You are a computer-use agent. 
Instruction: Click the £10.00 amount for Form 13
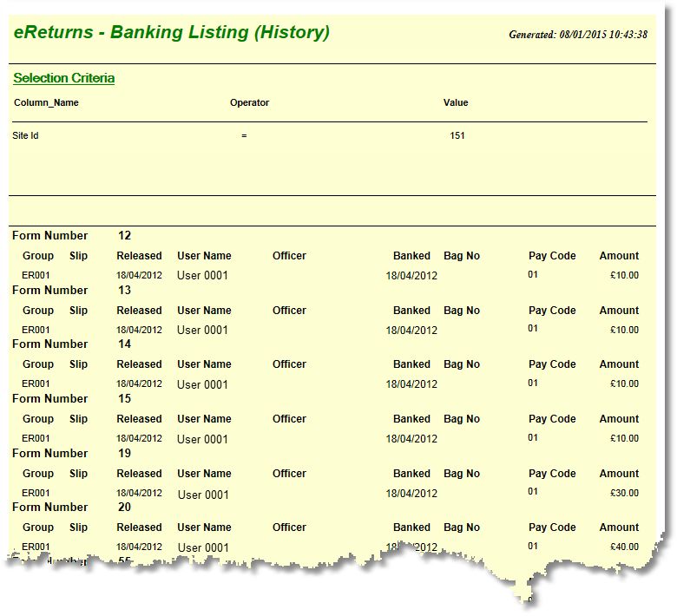pos(624,331)
